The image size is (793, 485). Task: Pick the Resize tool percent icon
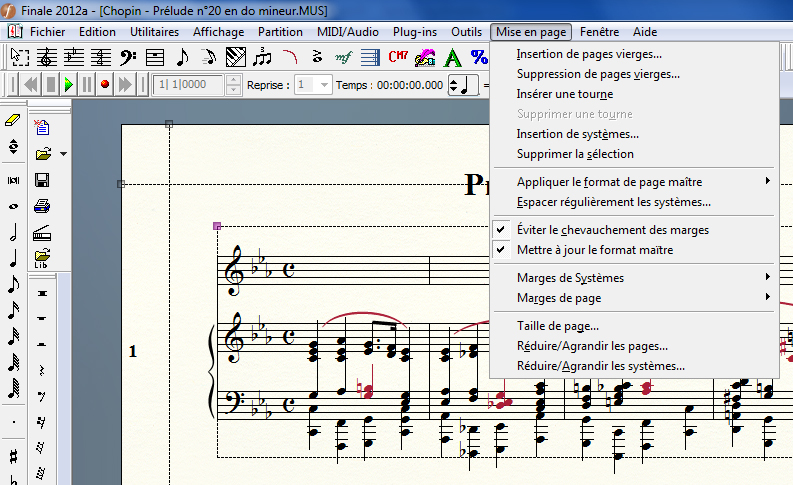479,57
